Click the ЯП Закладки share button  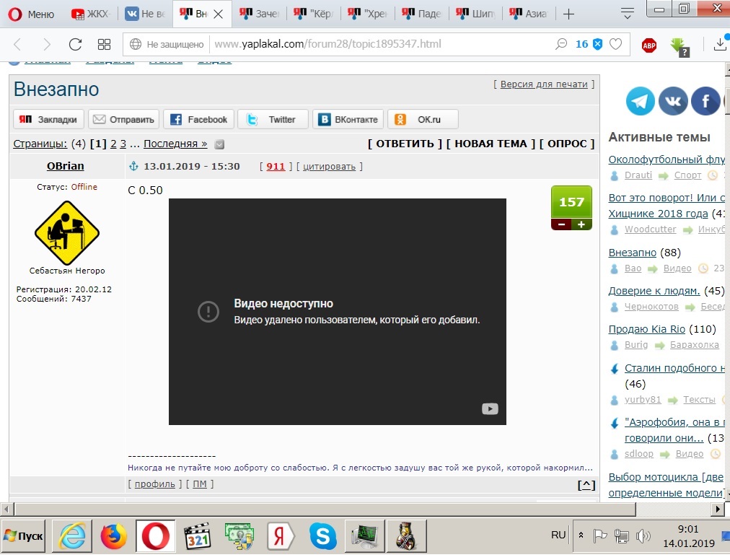click(48, 119)
